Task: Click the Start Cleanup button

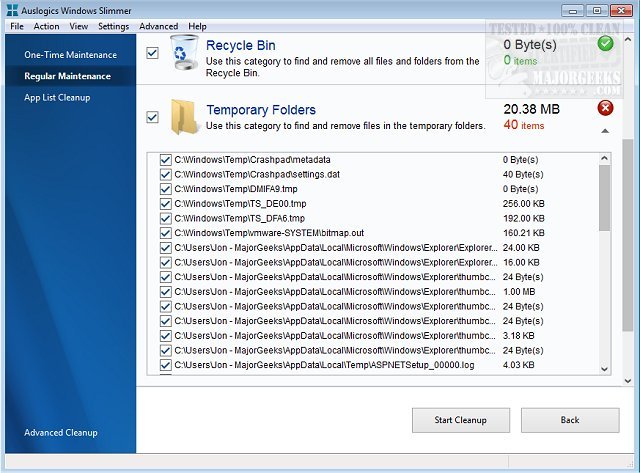Action: (x=461, y=420)
